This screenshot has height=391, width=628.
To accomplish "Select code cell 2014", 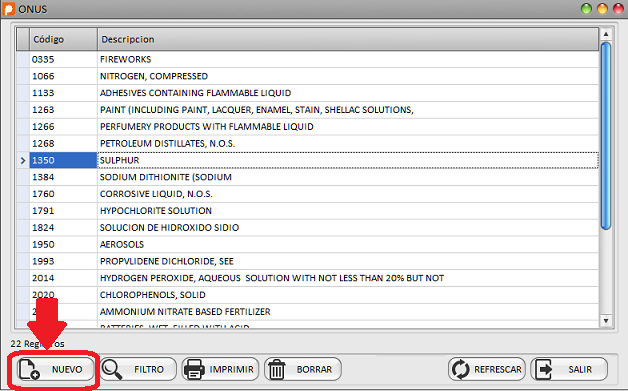I will 63,278.
